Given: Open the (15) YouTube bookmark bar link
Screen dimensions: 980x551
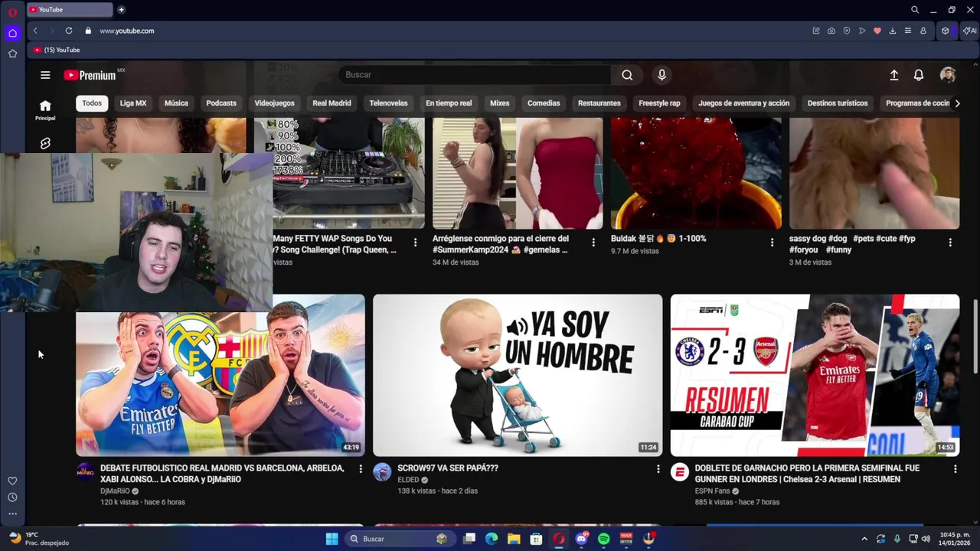Looking at the screenshot, I should [56, 50].
